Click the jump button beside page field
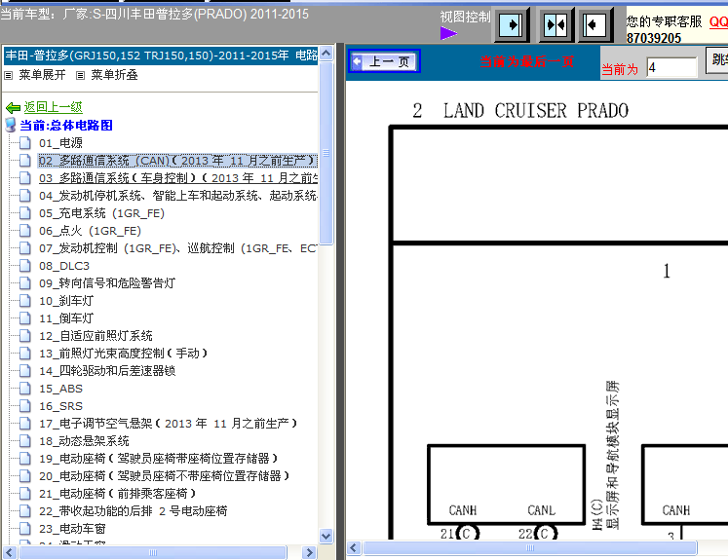728x560 pixels. point(717,59)
